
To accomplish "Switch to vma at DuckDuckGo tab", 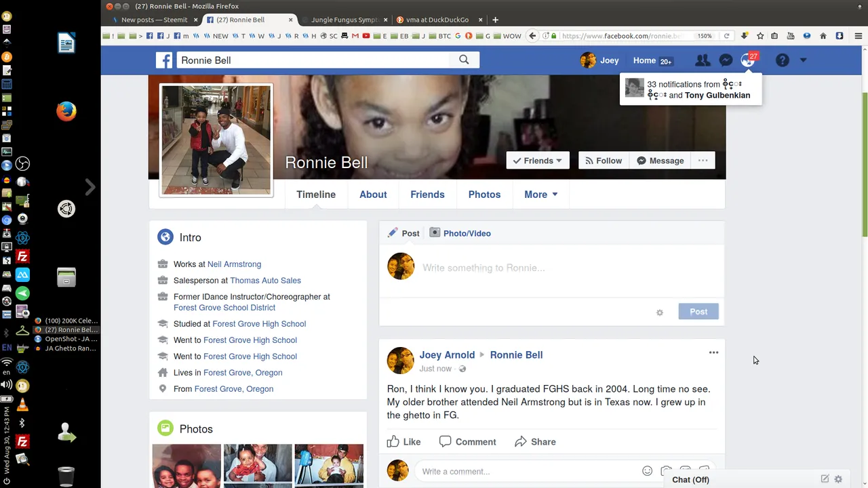I will pyautogui.click(x=439, y=20).
